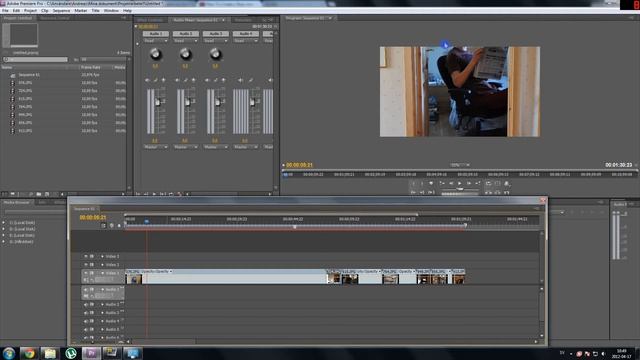This screenshot has height=360, width=640.
Task: Set Out point in Program monitor
Action: tap(422, 184)
